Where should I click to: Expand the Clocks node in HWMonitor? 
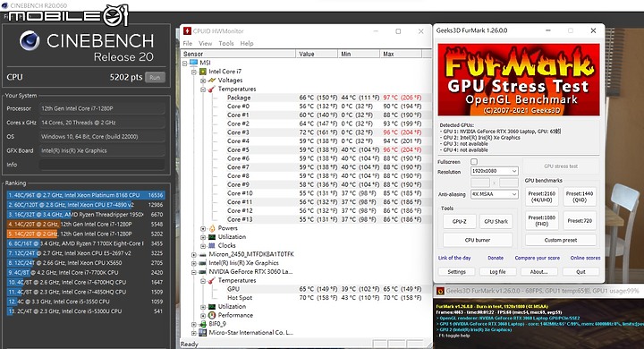(x=203, y=245)
